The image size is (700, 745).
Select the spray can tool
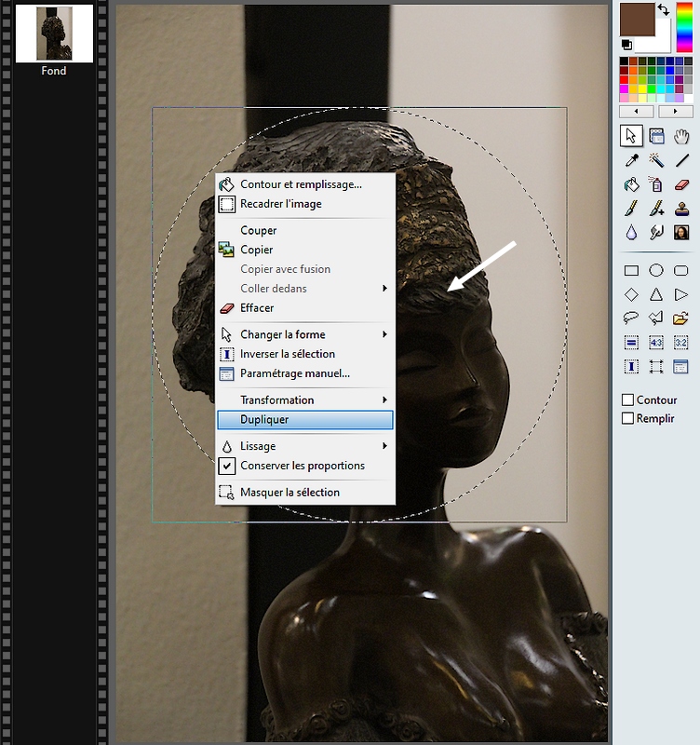[656, 184]
